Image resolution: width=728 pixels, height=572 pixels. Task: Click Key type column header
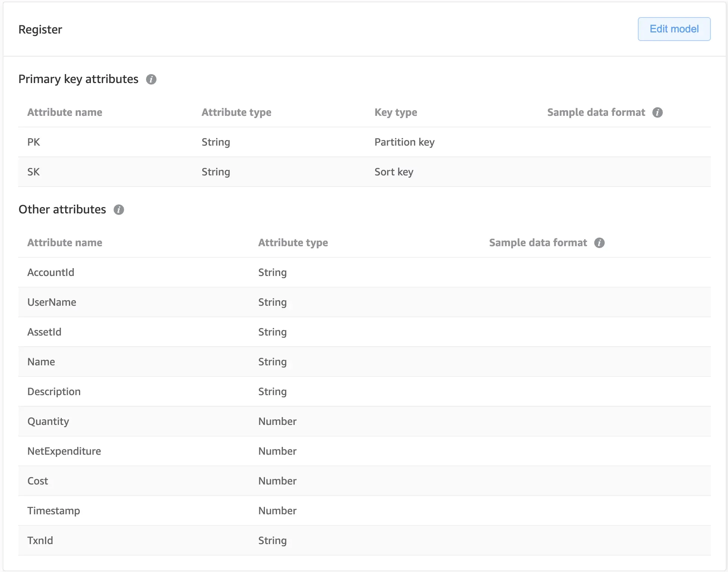coord(395,112)
